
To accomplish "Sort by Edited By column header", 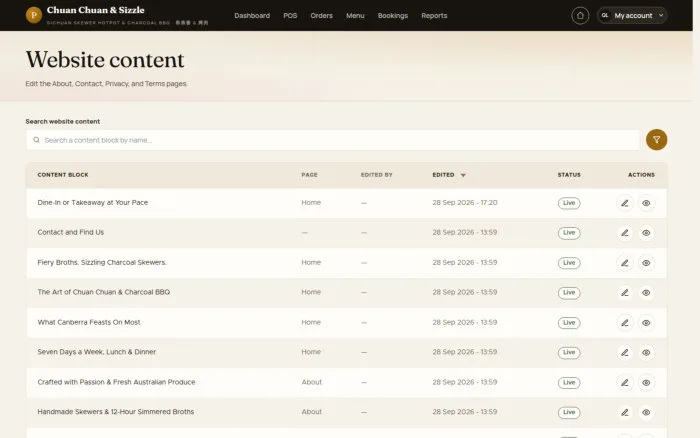I will 376,175.
